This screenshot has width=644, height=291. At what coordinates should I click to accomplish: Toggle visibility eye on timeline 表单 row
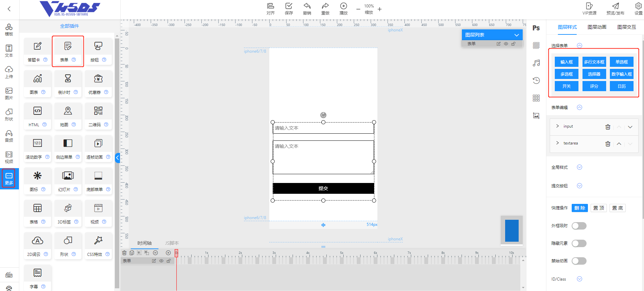161,261
